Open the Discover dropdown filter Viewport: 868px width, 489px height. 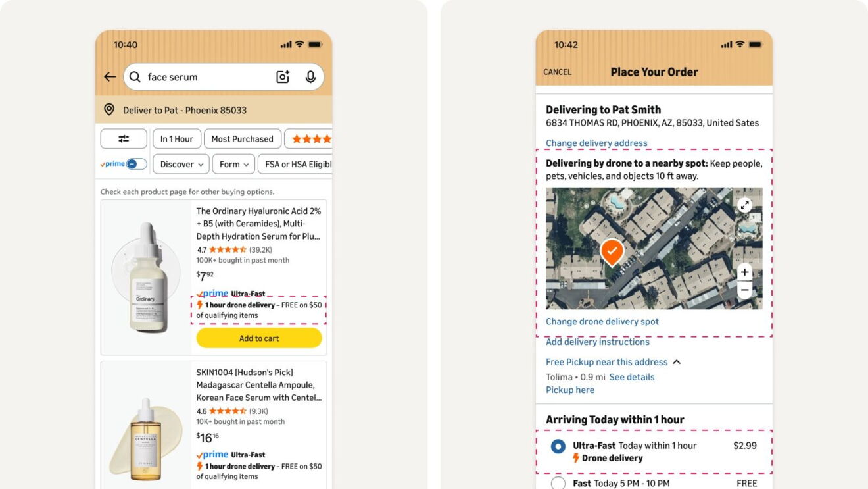(x=181, y=164)
